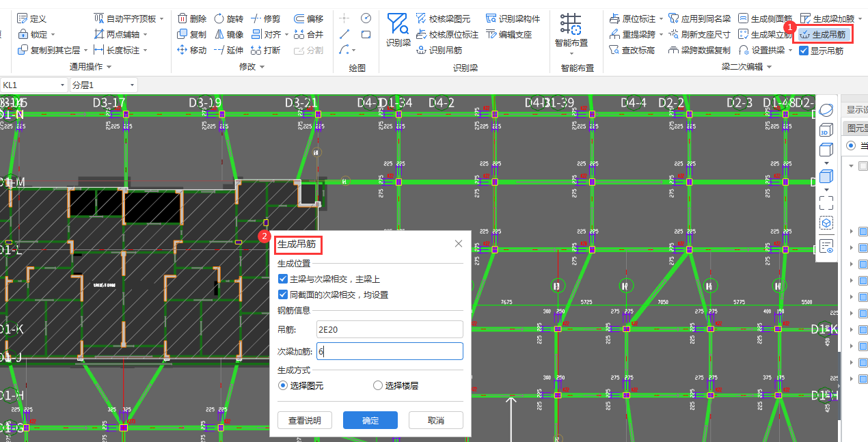
Task: Uncheck 同截面的次梁相交，均设置
Action: [x=283, y=294]
